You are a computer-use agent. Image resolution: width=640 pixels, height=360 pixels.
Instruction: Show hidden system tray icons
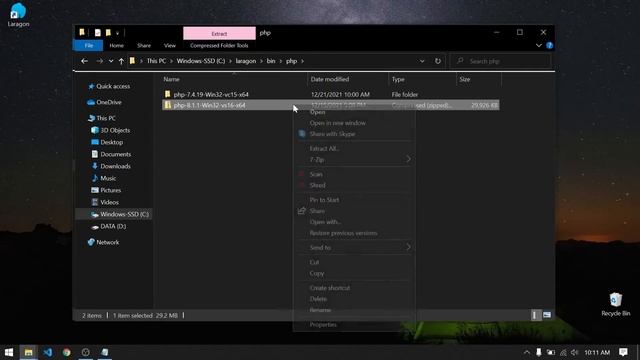tap(527, 352)
